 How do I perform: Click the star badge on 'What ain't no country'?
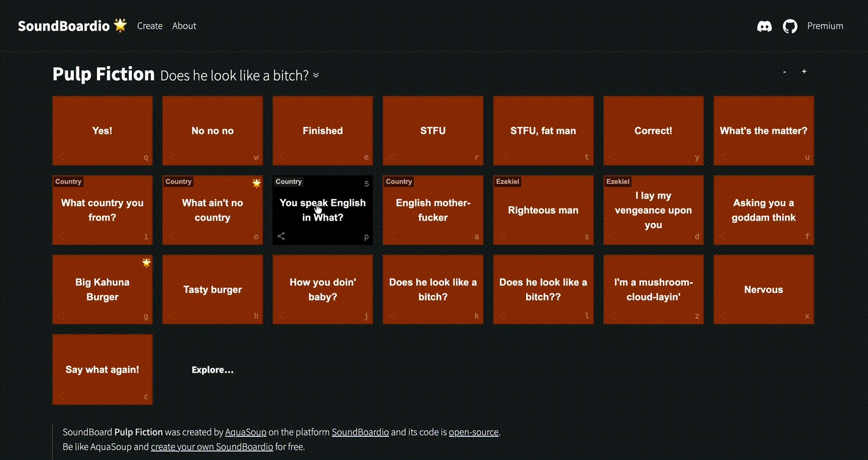click(256, 183)
